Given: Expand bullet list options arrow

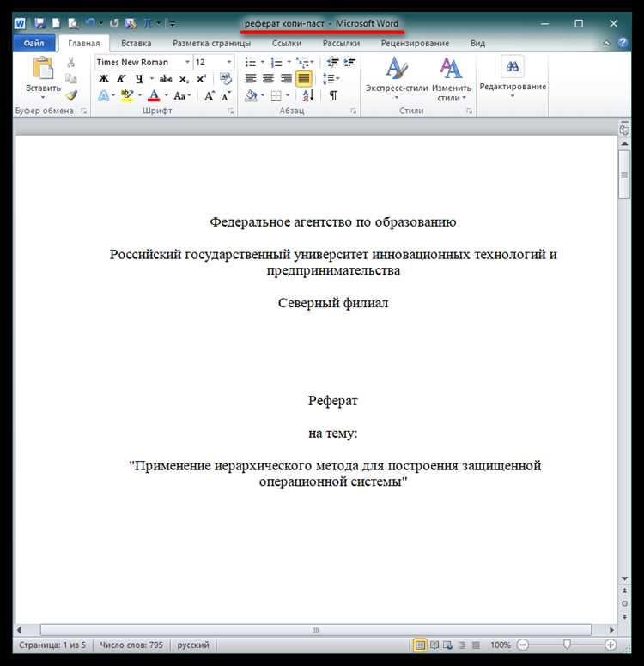Looking at the screenshot, I should [262, 62].
